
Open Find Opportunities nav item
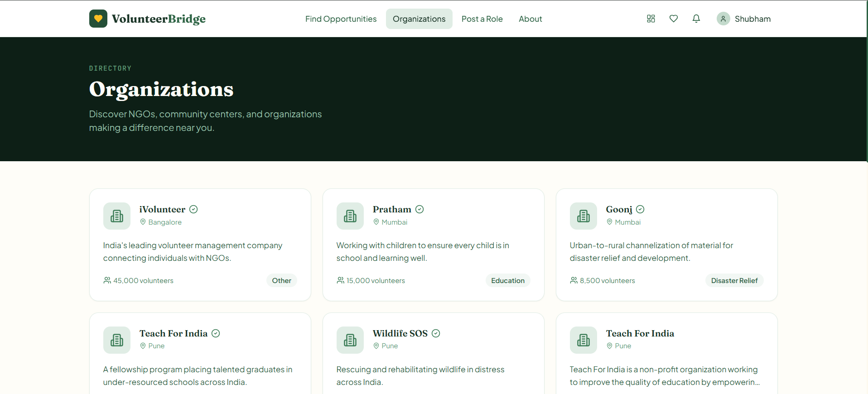tap(341, 19)
